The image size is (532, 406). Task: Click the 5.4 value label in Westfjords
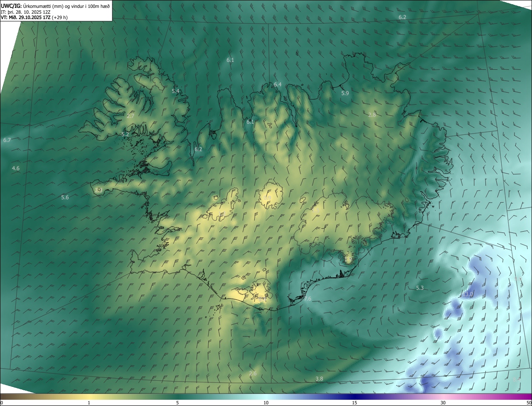[x=176, y=91]
